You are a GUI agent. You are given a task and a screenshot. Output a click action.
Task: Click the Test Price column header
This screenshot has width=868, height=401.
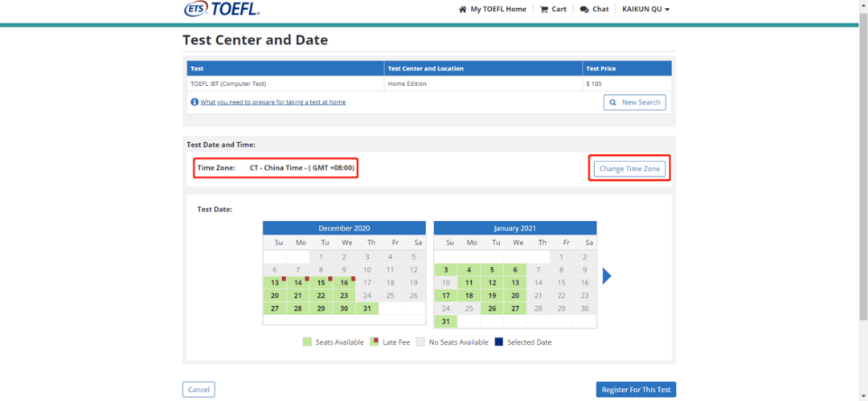628,68
